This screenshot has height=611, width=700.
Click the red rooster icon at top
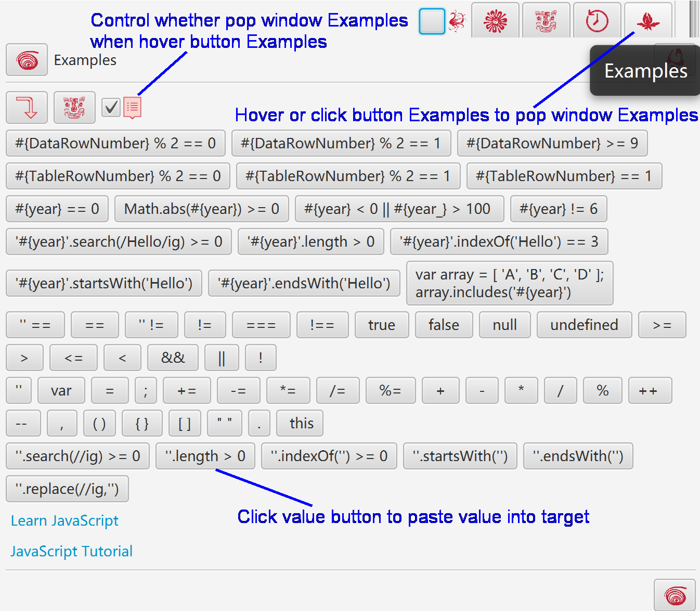click(457, 21)
